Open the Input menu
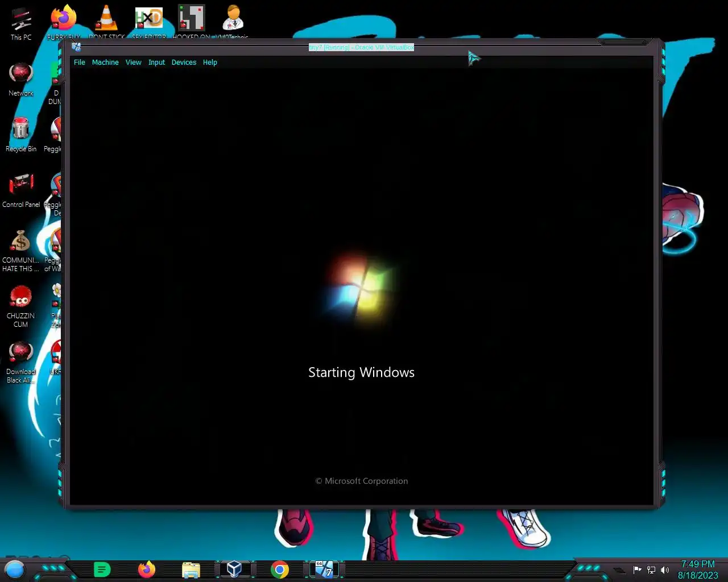The width and height of the screenshot is (728, 582). point(156,63)
